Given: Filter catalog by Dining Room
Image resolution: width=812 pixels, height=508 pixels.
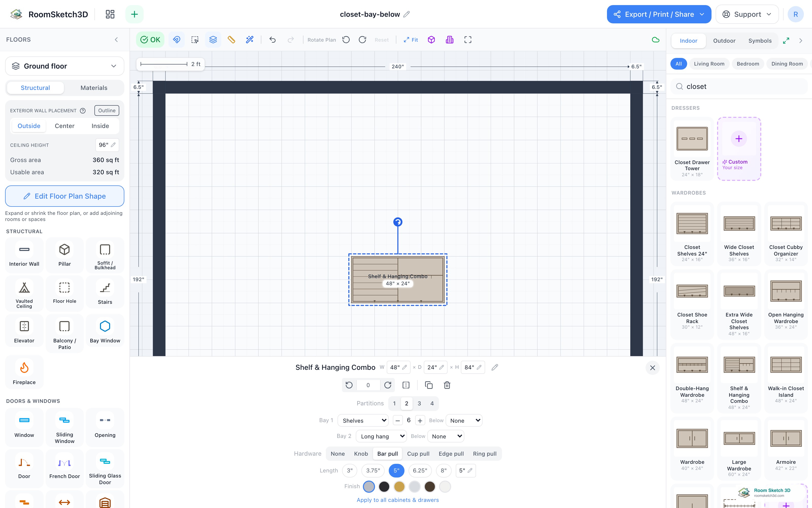Looking at the screenshot, I should (x=787, y=64).
